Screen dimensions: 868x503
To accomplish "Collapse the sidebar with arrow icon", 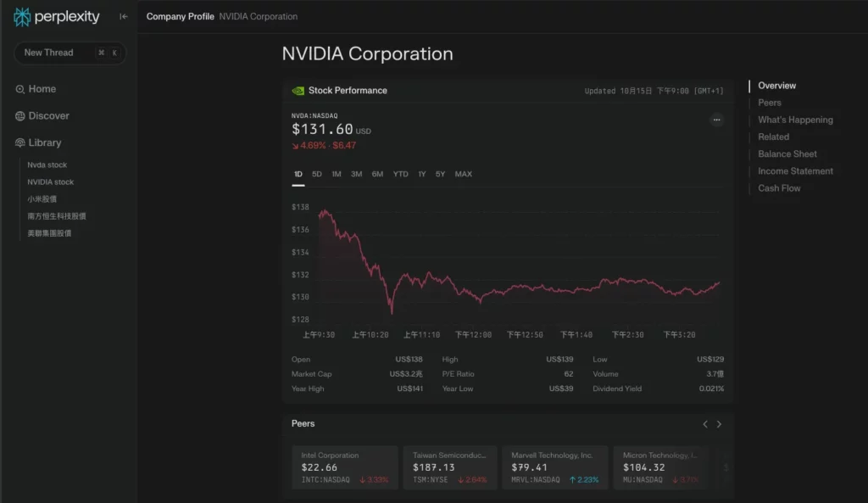I will click(124, 17).
